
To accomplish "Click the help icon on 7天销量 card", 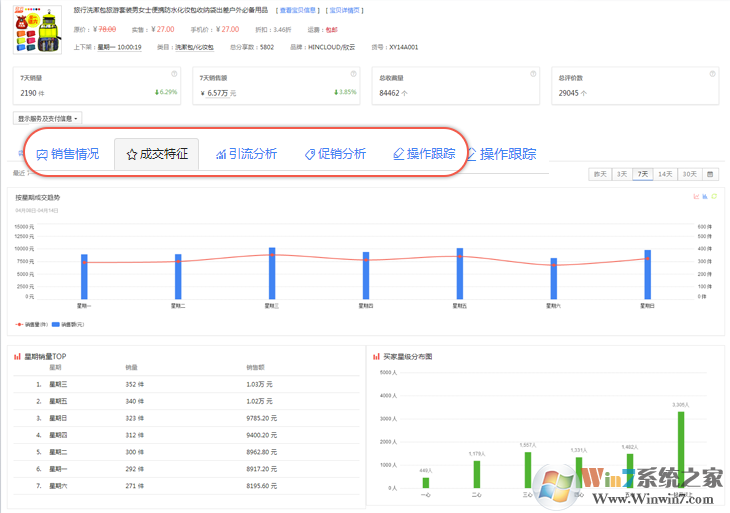I will pyautogui.click(x=173, y=74).
